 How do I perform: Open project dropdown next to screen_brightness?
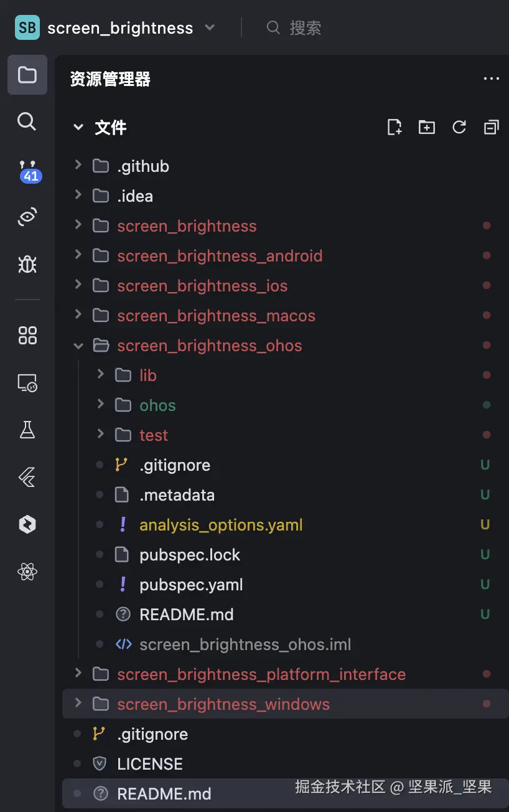(x=210, y=27)
